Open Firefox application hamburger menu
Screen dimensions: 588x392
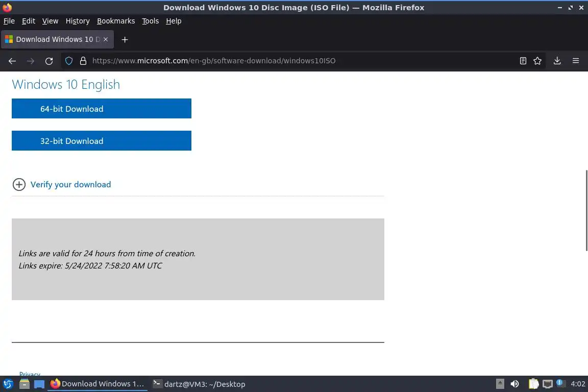pyautogui.click(x=576, y=61)
